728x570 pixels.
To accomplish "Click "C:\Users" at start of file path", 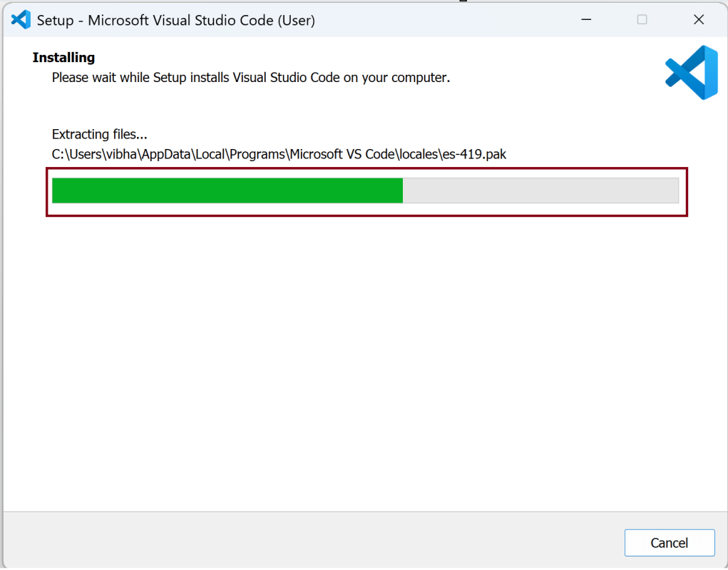I will (78, 154).
